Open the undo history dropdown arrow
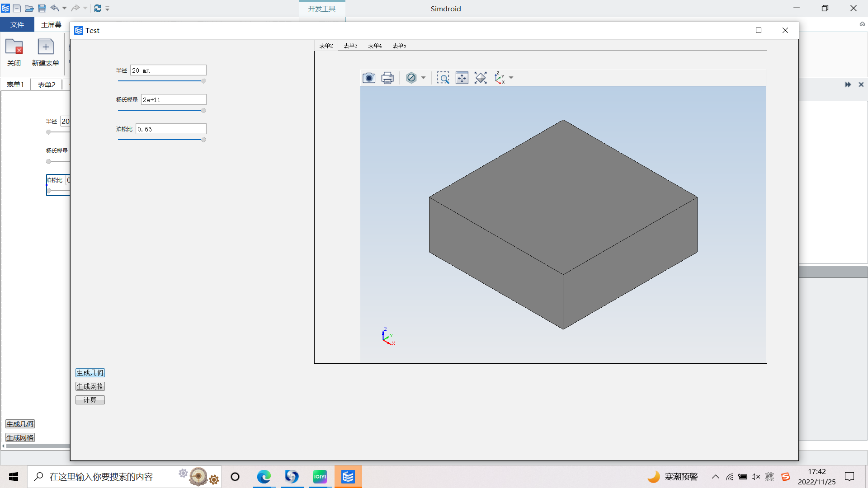This screenshot has height=488, width=868. tap(64, 8)
